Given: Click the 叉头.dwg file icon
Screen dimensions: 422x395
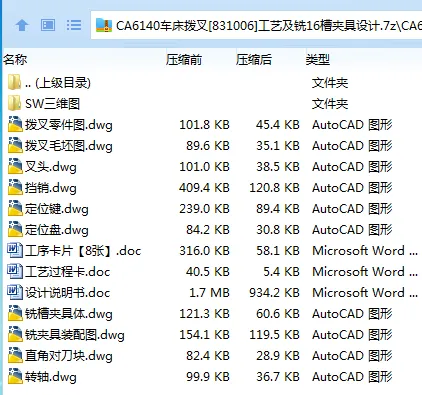Looking at the screenshot, I should click(15, 166).
